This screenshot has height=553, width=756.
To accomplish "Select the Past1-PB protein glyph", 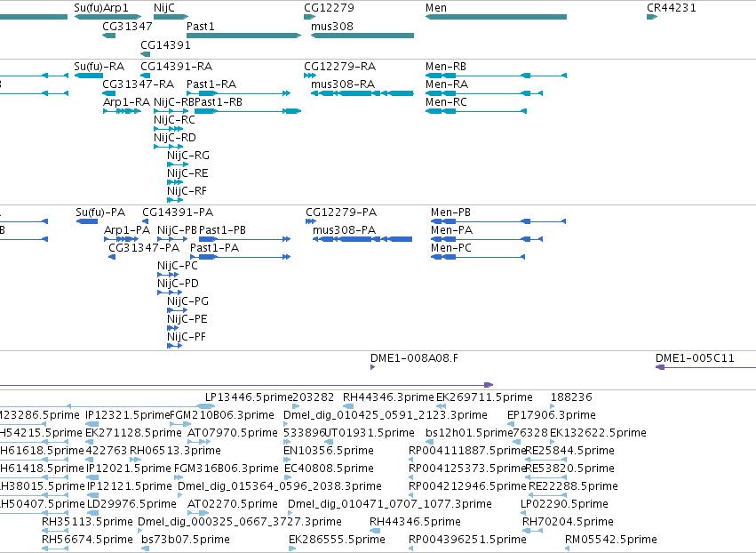I will click(x=245, y=239).
